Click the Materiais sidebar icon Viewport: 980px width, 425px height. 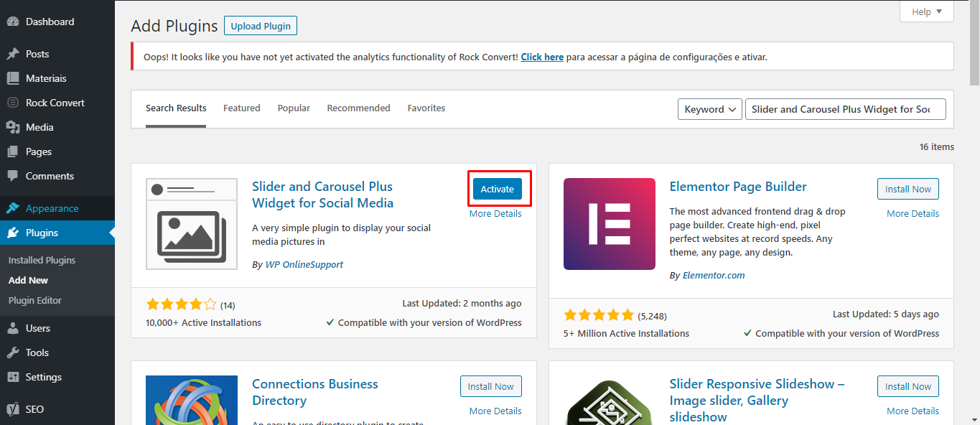pos(12,78)
